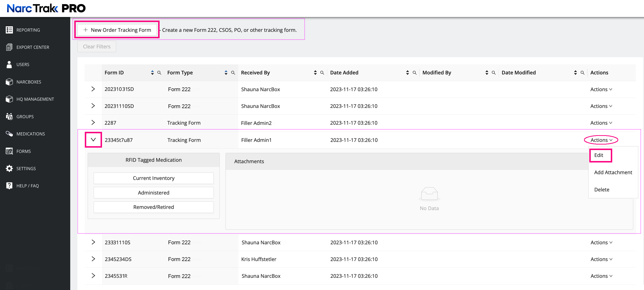The image size is (644, 290).
Task: Click the Users person icon
Action: 9,64
